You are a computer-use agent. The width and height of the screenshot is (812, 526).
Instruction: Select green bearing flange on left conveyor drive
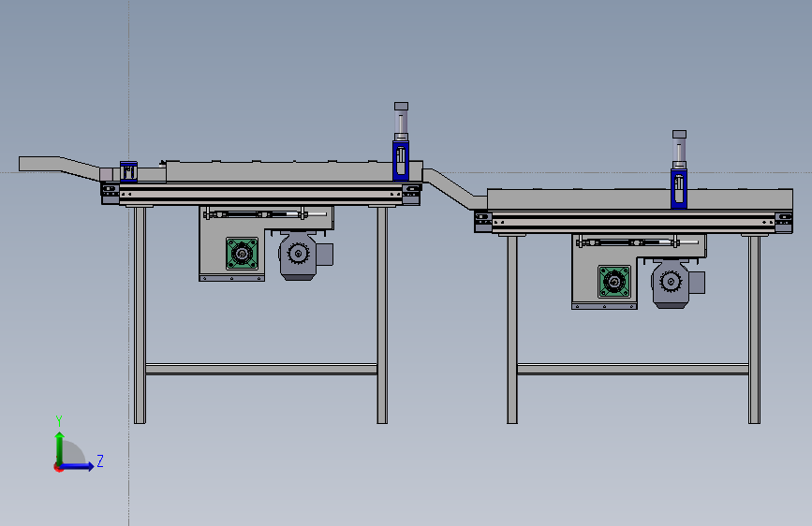point(242,254)
